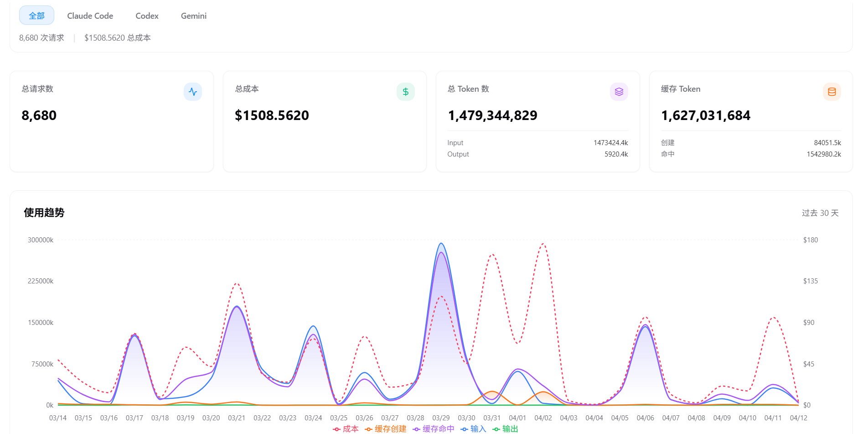Click the 过去 30 天 range label
The image size is (868, 434).
[820, 213]
